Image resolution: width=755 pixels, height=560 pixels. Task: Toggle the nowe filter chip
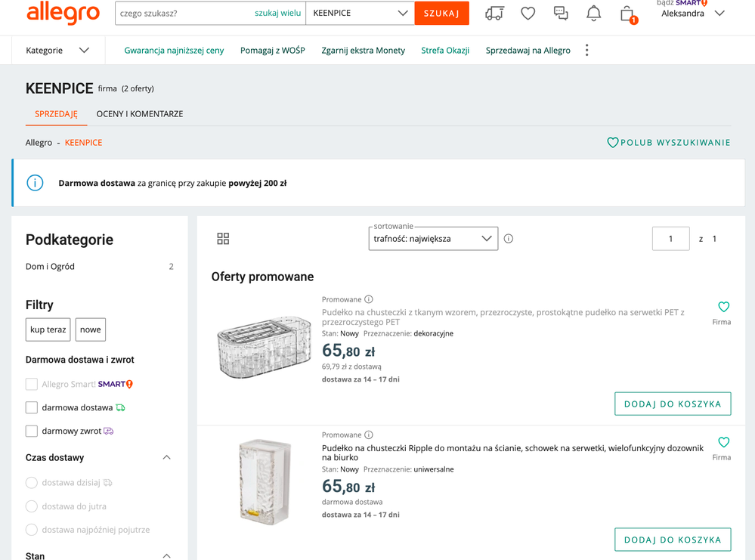click(x=91, y=330)
